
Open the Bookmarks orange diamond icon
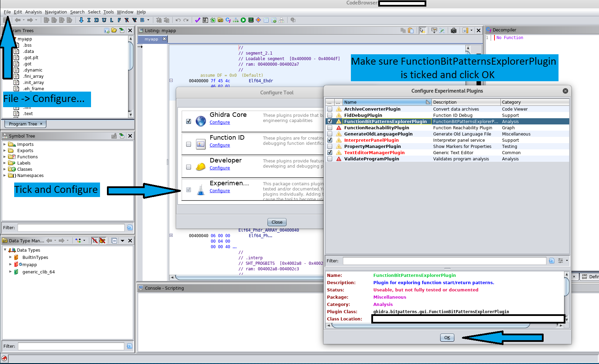258,20
